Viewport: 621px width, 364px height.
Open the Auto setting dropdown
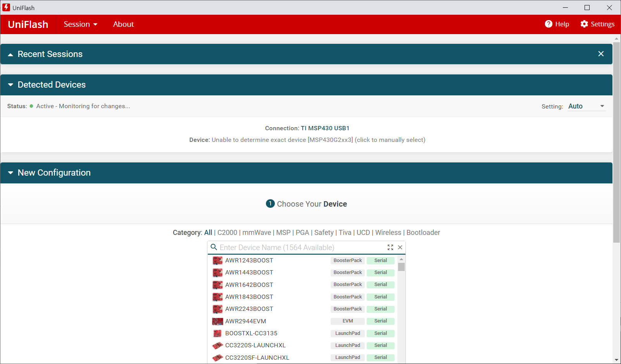coord(586,106)
